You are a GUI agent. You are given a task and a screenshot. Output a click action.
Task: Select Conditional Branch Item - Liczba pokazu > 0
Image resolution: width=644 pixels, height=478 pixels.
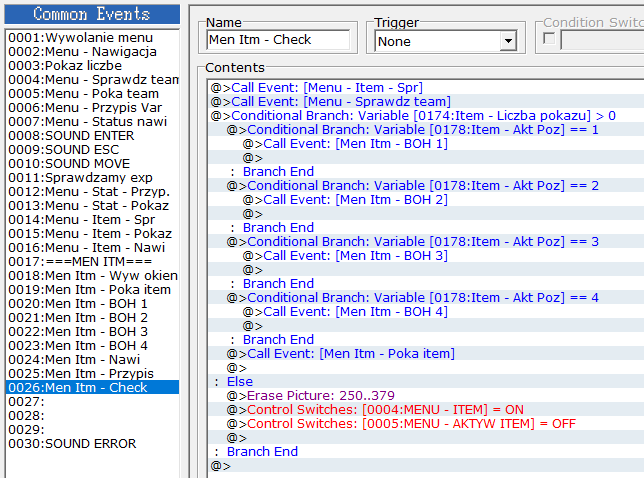coord(426,115)
